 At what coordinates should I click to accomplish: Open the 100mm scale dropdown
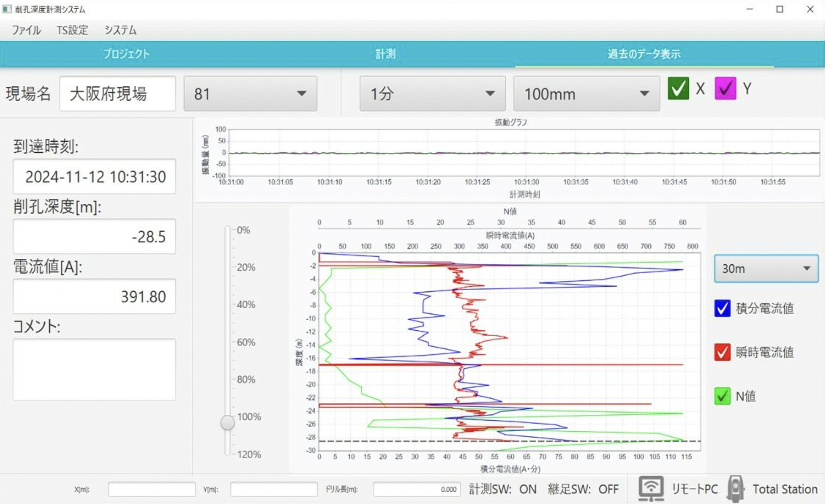(586, 94)
